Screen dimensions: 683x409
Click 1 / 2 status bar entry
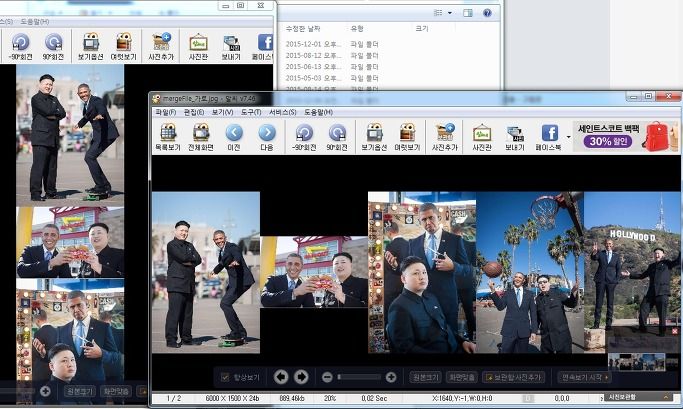point(174,398)
